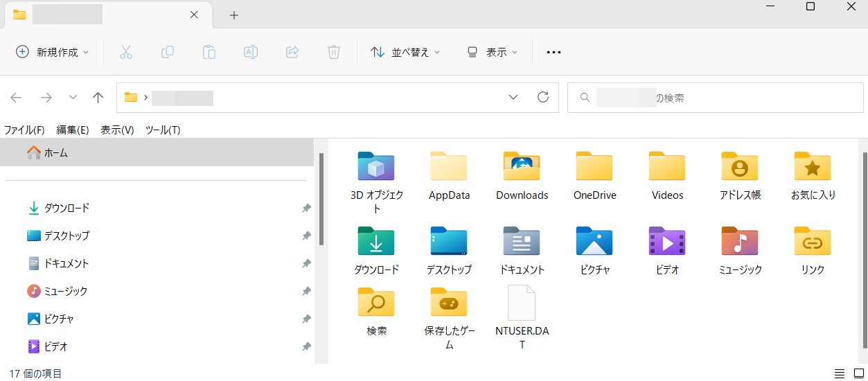Open the 表示(V) menu in menu bar
The width and height of the screenshot is (868, 381).
(117, 130)
